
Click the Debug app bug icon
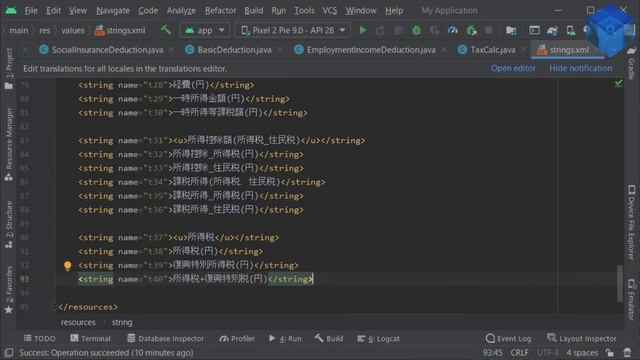(x=416, y=30)
